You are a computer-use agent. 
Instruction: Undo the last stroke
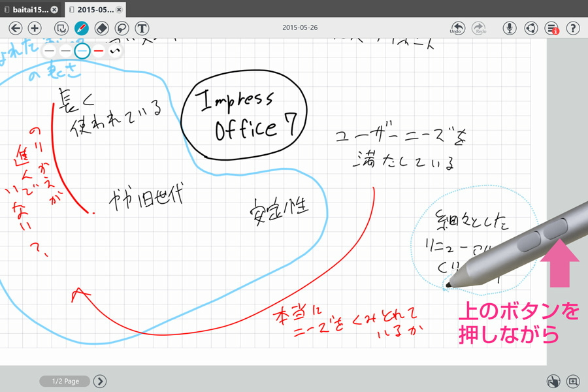coord(457,28)
